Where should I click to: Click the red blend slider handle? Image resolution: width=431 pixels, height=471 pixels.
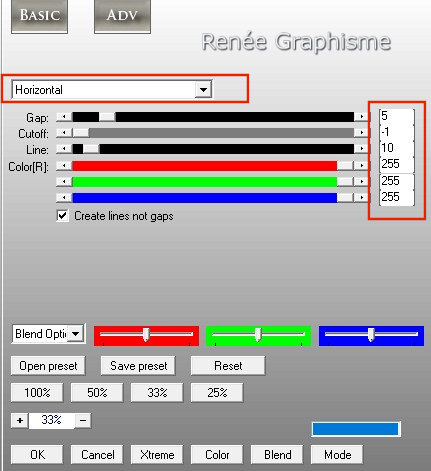tap(146, 334)
